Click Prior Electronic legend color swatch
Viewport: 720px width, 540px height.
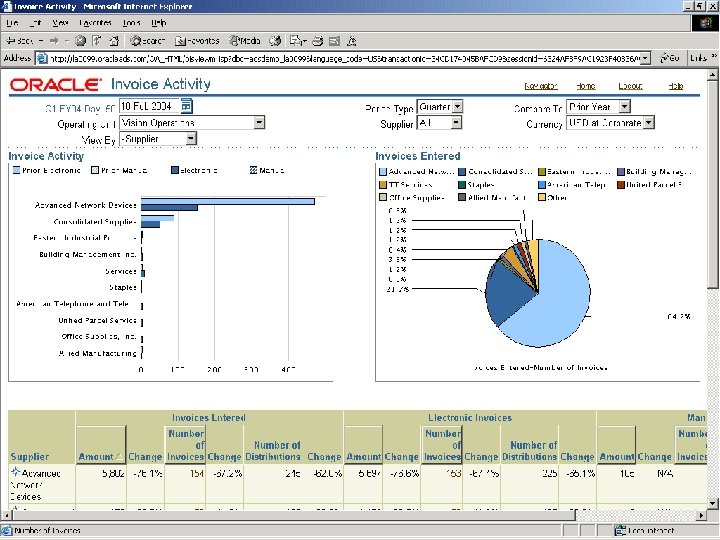coord(14,171)
